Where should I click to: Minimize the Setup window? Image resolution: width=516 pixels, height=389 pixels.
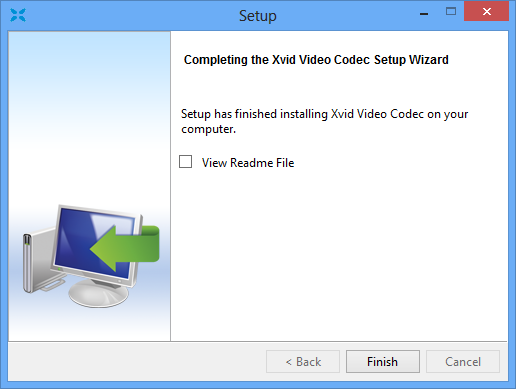424,13
